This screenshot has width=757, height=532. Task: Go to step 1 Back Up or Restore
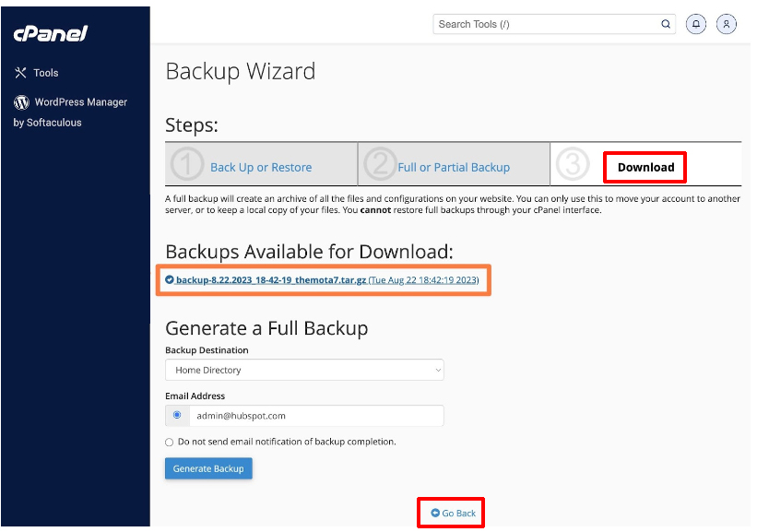coord(261,167)
